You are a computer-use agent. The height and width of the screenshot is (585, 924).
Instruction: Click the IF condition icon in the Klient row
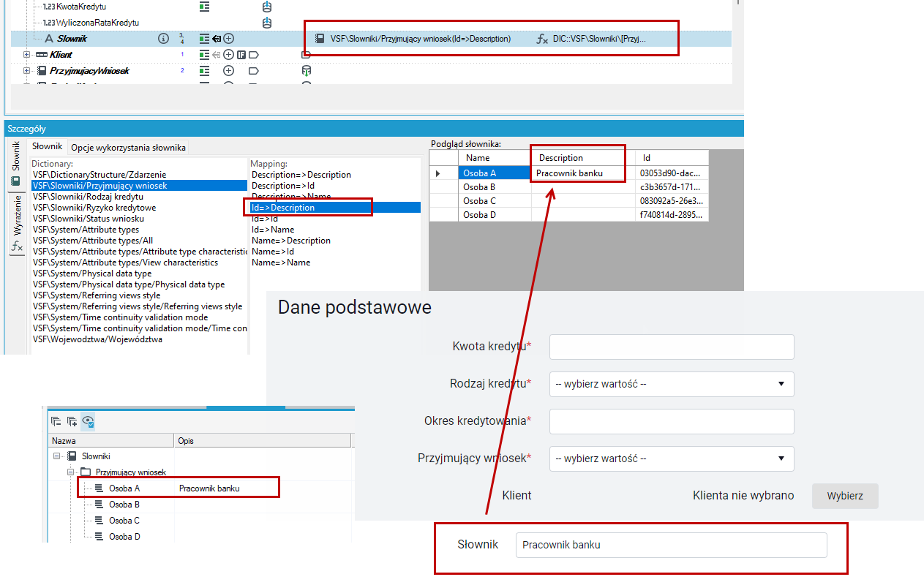click(241, 55)
